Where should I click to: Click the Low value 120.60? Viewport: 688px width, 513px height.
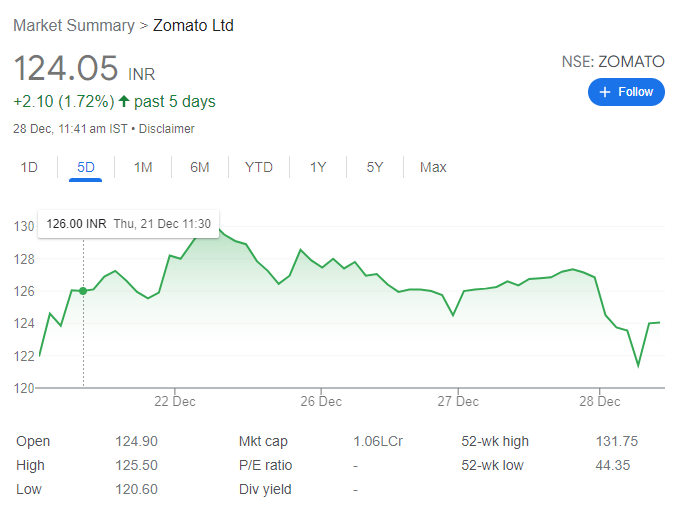pos(136,489)
